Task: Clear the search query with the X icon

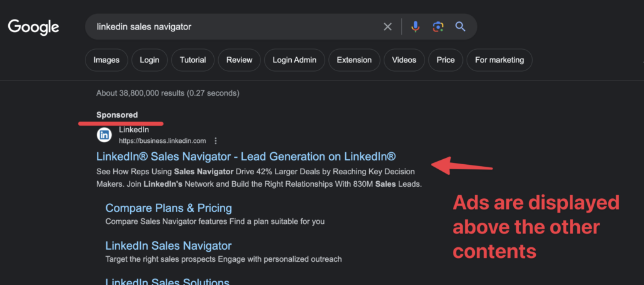Action: tap(387, 27)
